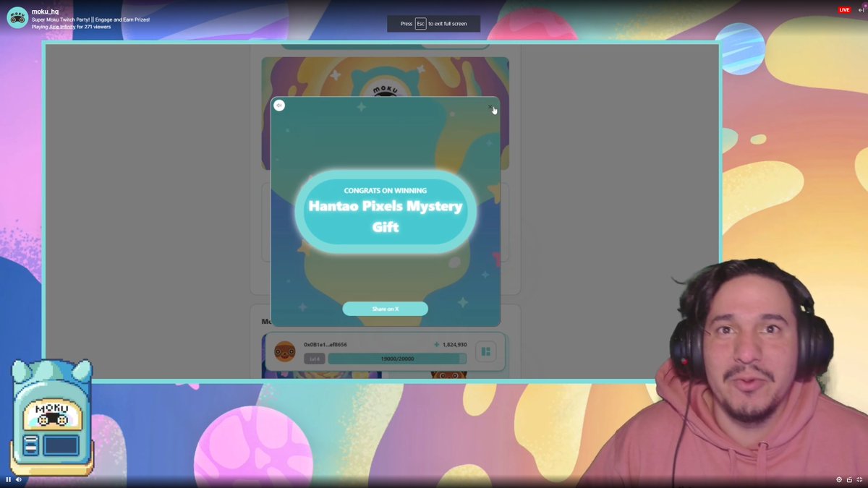This screenshot has width=868, height=488.
Task: Click the red LIVE indicator badge
Action: (x=844, y=10)
